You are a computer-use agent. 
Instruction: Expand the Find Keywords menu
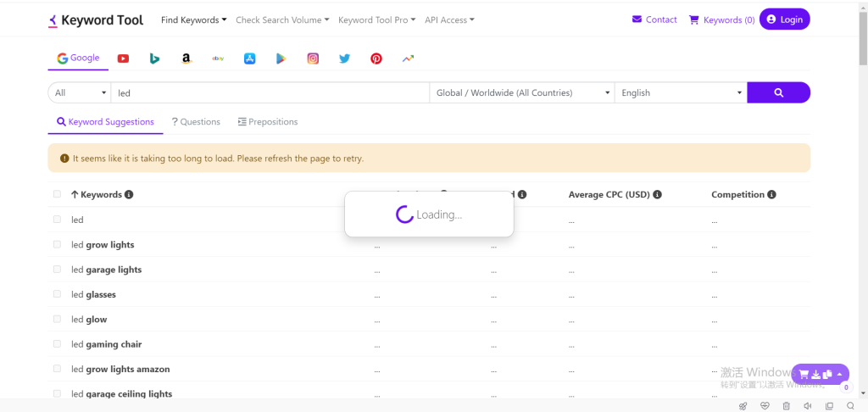193,19
